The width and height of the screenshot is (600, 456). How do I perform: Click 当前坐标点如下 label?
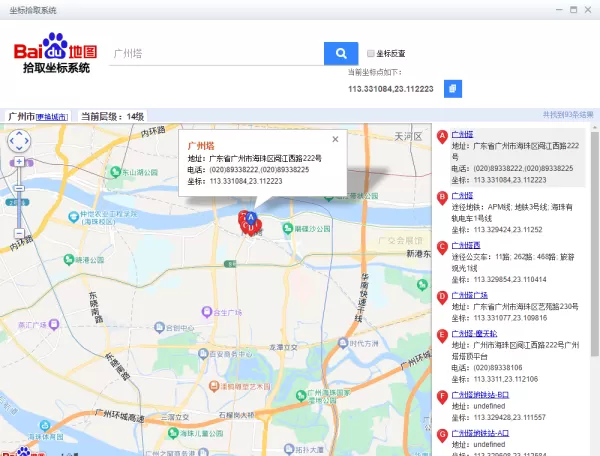click(375, 72)
